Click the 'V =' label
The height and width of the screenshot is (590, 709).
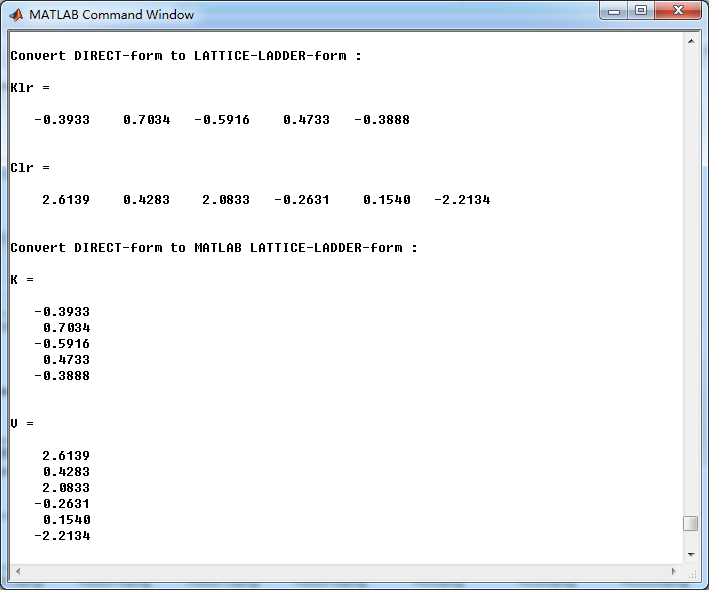click(22, 424)
